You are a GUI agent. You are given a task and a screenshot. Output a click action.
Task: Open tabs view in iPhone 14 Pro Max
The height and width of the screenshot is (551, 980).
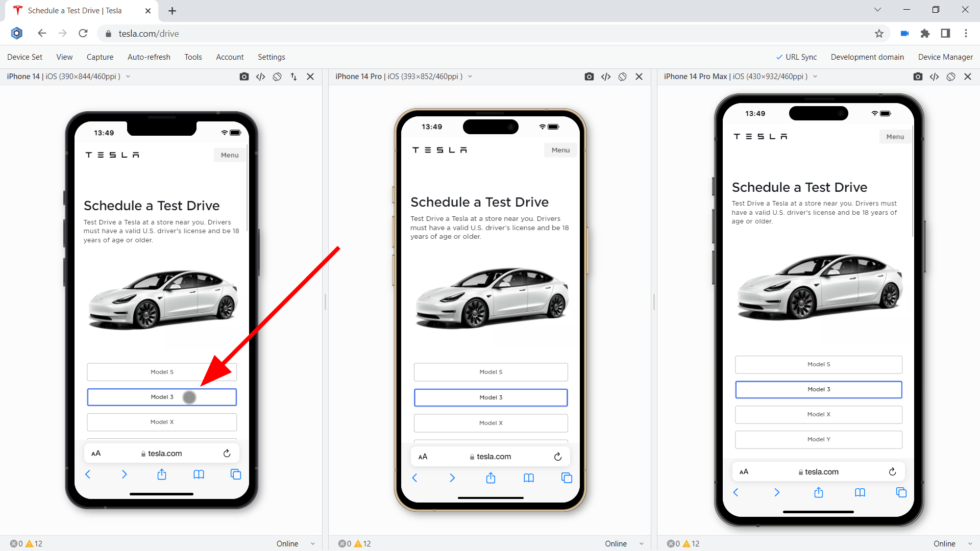point(901,492)
